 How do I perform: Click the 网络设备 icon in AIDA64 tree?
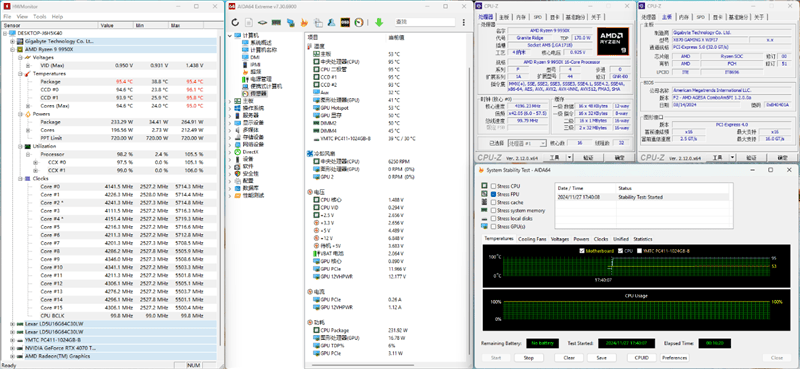[238, 144]
